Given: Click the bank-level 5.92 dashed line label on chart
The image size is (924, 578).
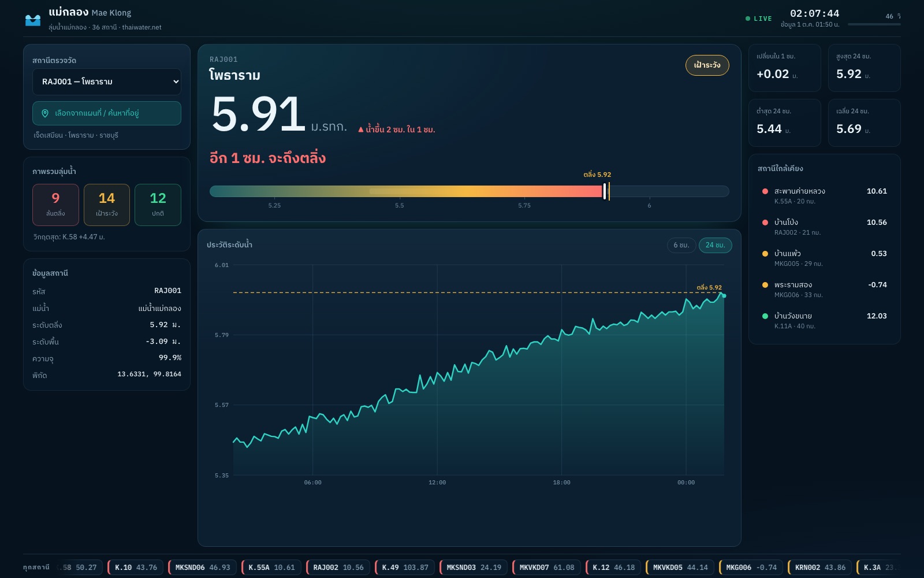Looking at the screenshot, I should 709,287.
